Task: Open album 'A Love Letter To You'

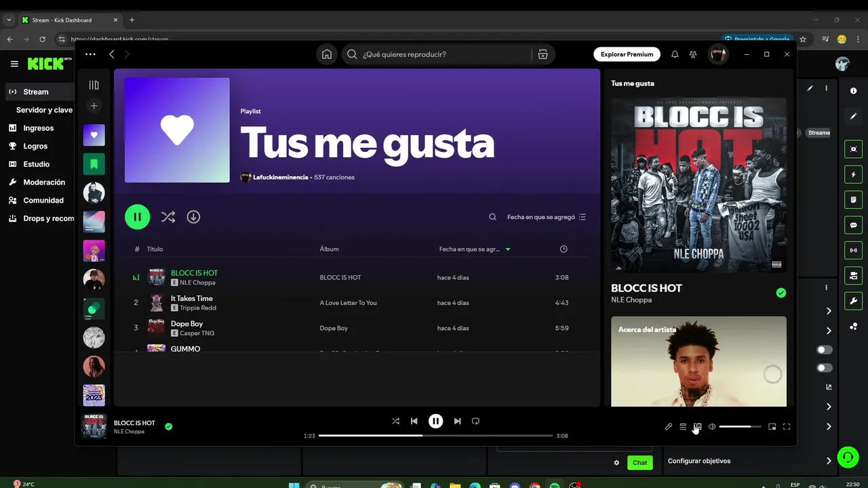Action: coord(348,303)
